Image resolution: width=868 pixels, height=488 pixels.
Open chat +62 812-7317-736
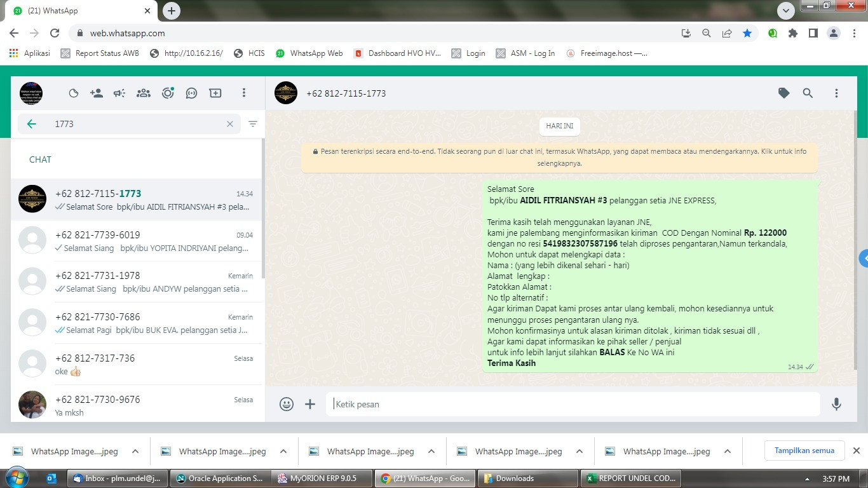(x=137, y=365)
